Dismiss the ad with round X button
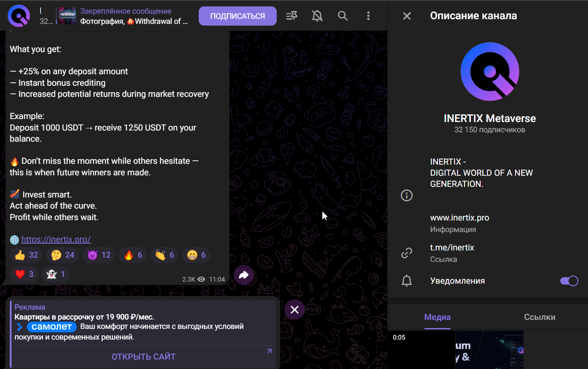The height and width of the screenshot is (369, 588). click(x=294, y=310)
